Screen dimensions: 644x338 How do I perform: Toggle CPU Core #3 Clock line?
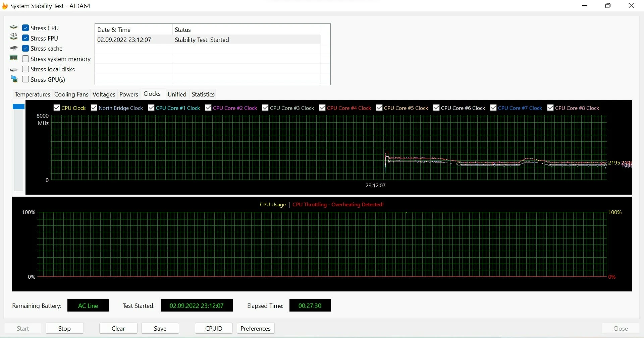pyautogui.click(x=265, y=108)
